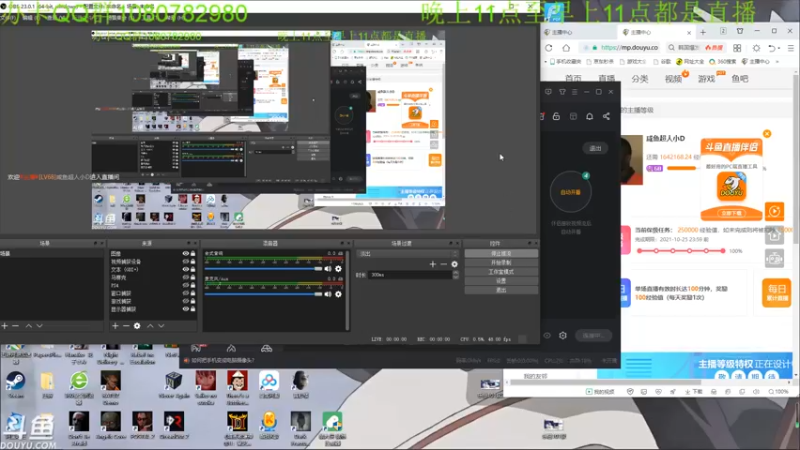Click the share icon in companion panel
The height and width of the screenshot is (450, 800).
(x=606, y=116)
